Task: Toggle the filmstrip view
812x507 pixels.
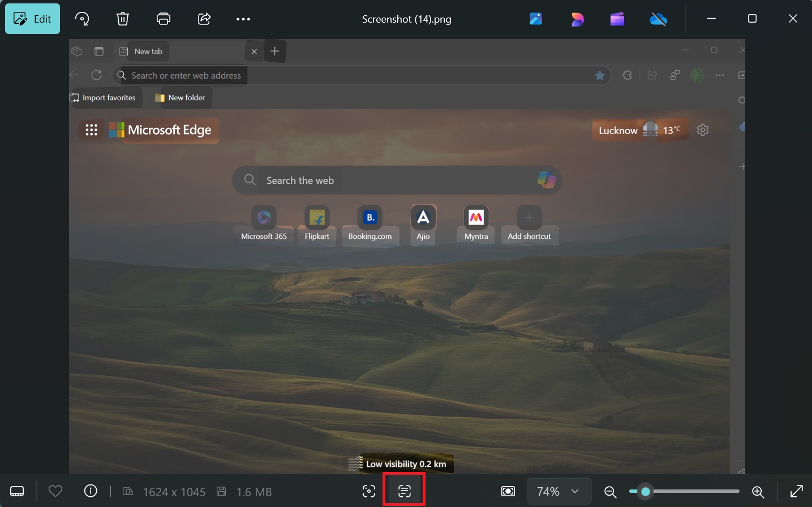Action: 16,491
